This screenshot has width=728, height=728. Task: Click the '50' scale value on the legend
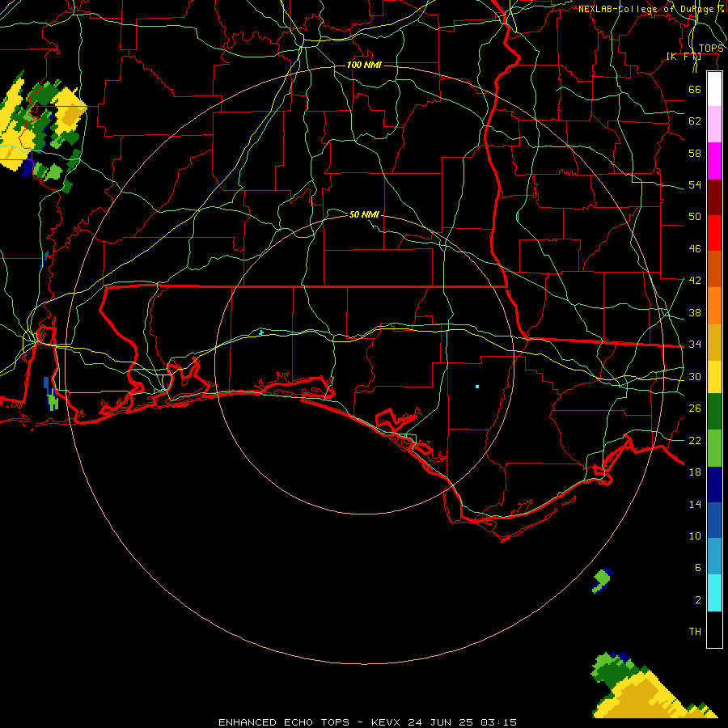(x=695, y=216)
